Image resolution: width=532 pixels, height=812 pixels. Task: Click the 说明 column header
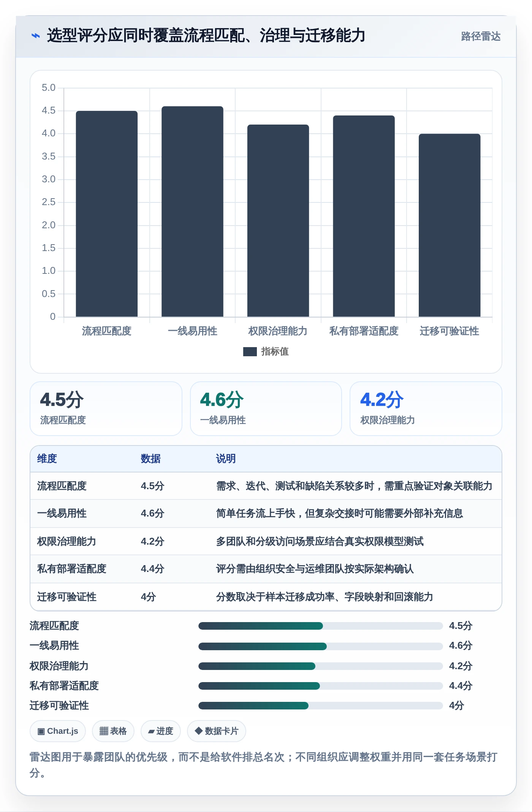pyautogui.click(x=226, y=459)
